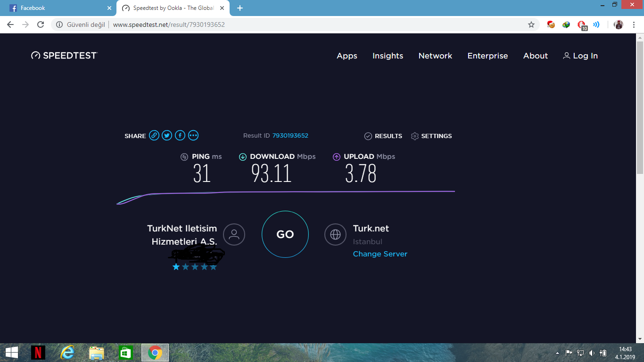Image resolution: width=644 pixels, height=362 pixels.
Task: Open Chrome profile avatar
Action: 619,25
